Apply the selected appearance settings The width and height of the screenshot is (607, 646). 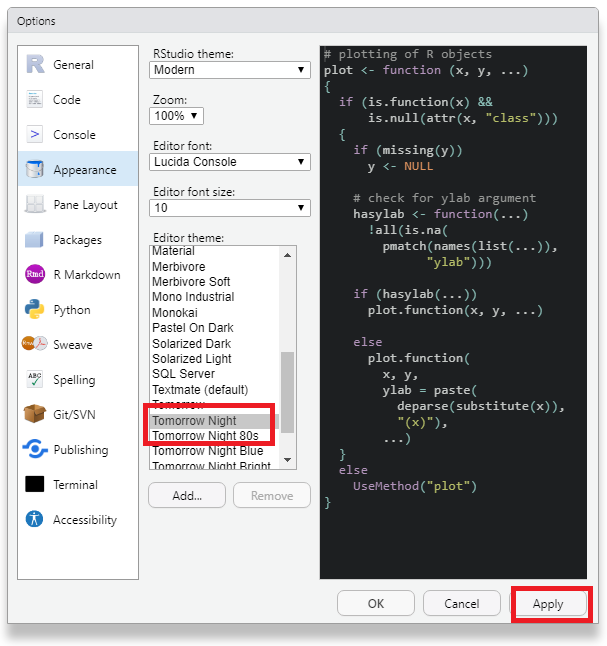548,604
